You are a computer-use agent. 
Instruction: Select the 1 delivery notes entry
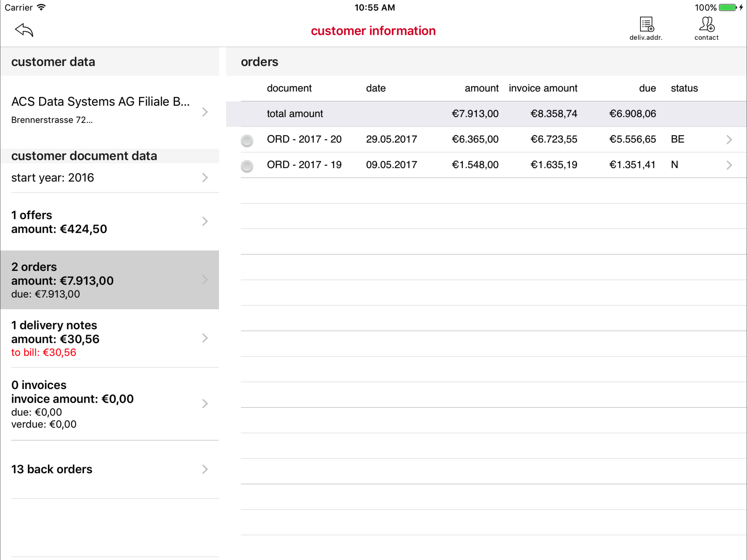click(x=110, y=338)
